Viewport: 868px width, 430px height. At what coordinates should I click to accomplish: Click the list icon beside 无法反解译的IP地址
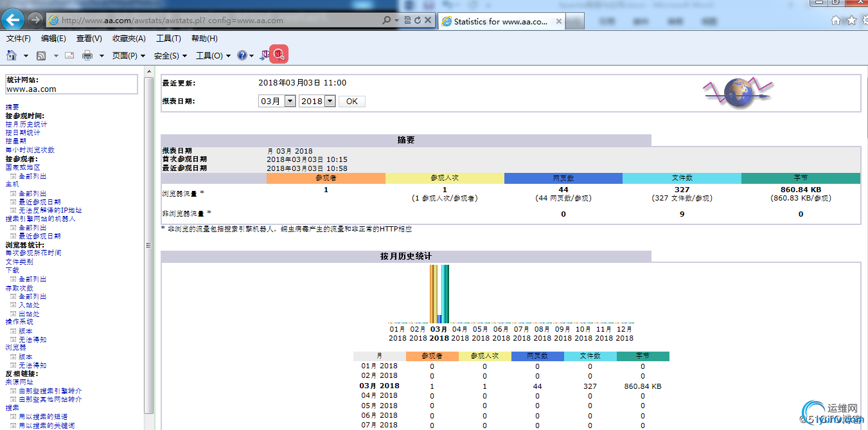pyautogui.click(x=13, y=210)
